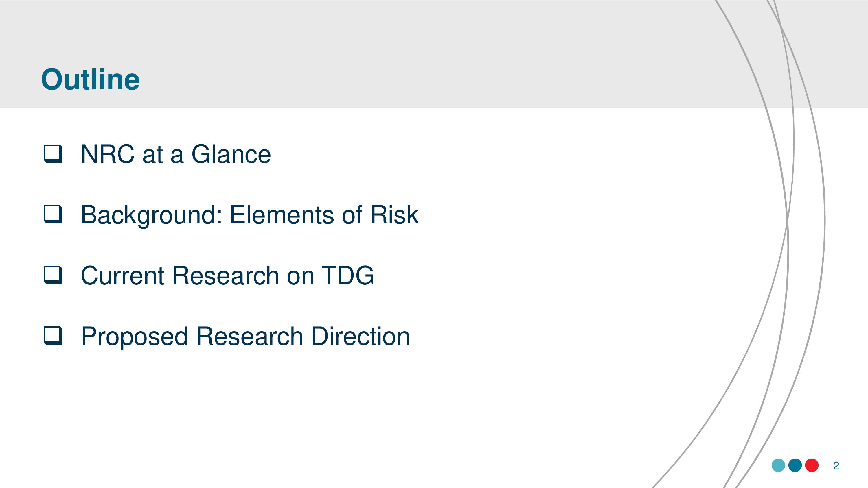Tick the checkbox beside Background: Elements of Risk

pyautogui.click(x=53, y=215)
